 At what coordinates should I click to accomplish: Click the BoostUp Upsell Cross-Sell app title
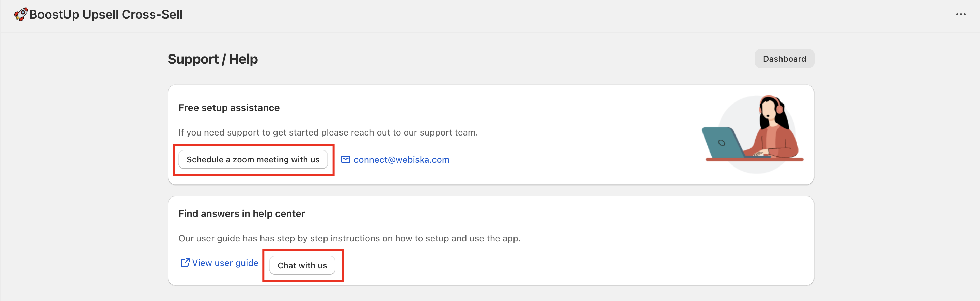pos(106,14)
